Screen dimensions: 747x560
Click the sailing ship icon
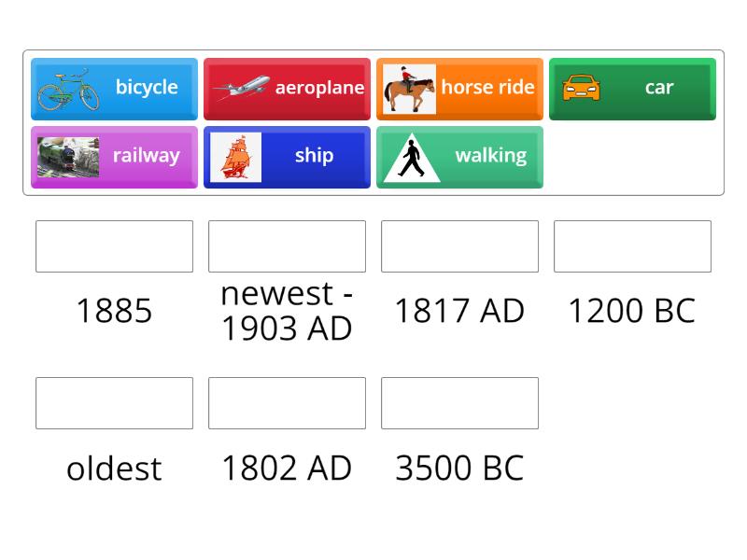tap(235, 157)
